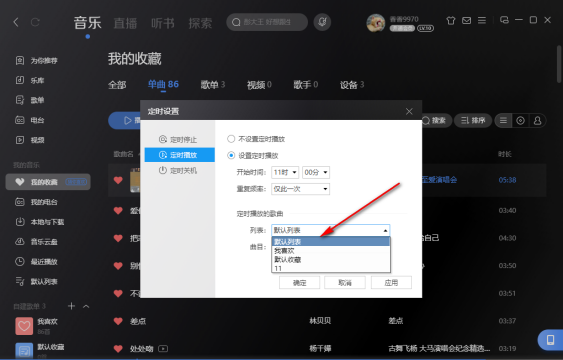
Task: Choose 我喜欢 in dropdown list
Action: (x=331, y=251)
